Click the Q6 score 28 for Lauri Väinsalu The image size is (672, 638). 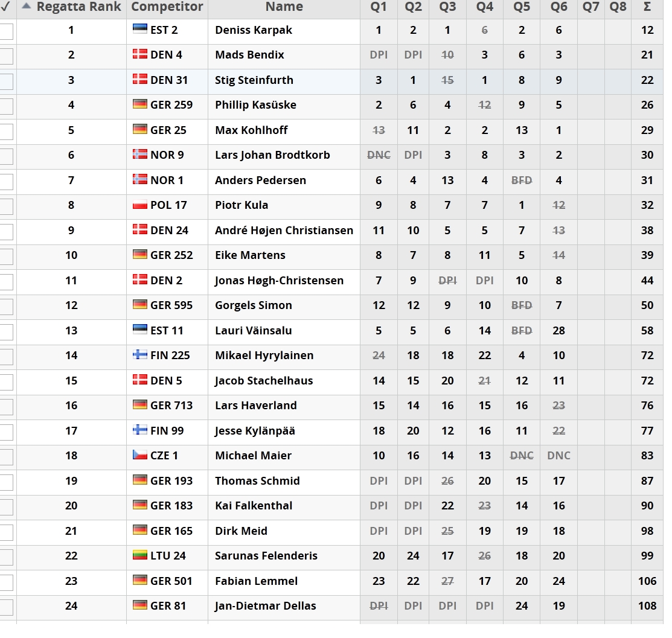pyautogui.click(x=558, y=331)
